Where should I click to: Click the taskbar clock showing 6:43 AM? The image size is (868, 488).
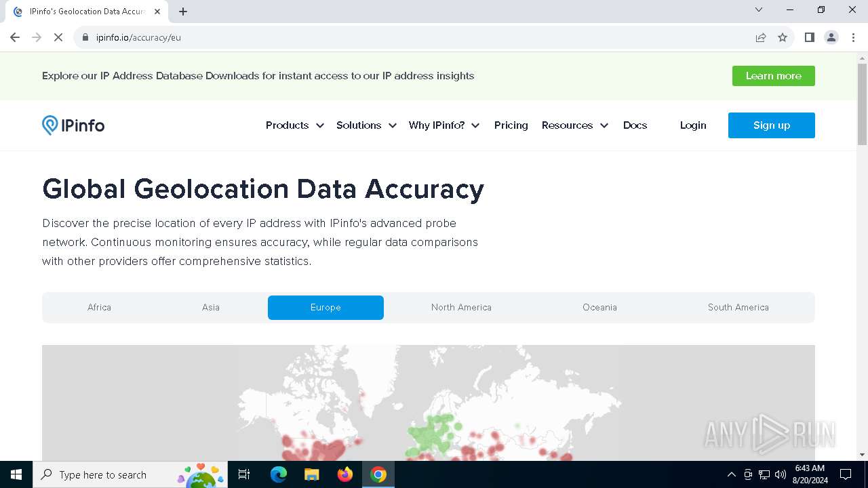pyautogui.click(x=810, y=474)
